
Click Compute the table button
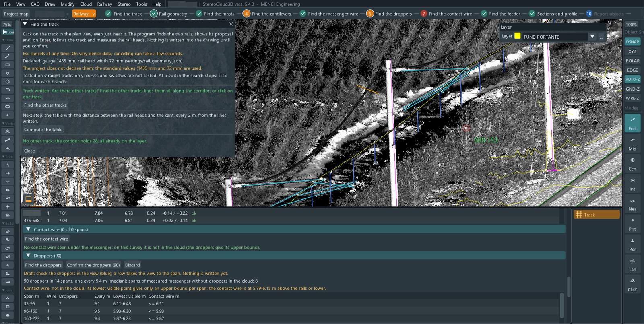(43, 130)
